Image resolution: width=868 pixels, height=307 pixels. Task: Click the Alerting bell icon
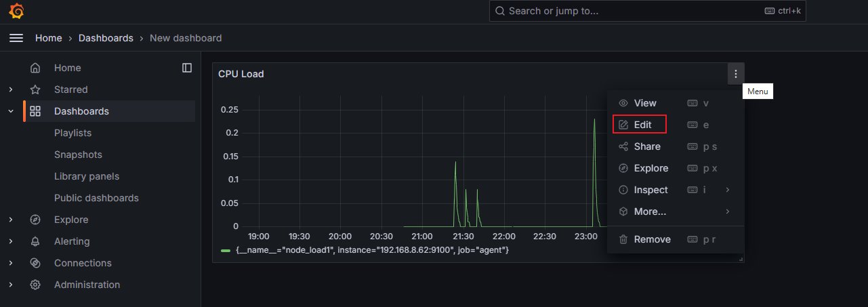35,241
